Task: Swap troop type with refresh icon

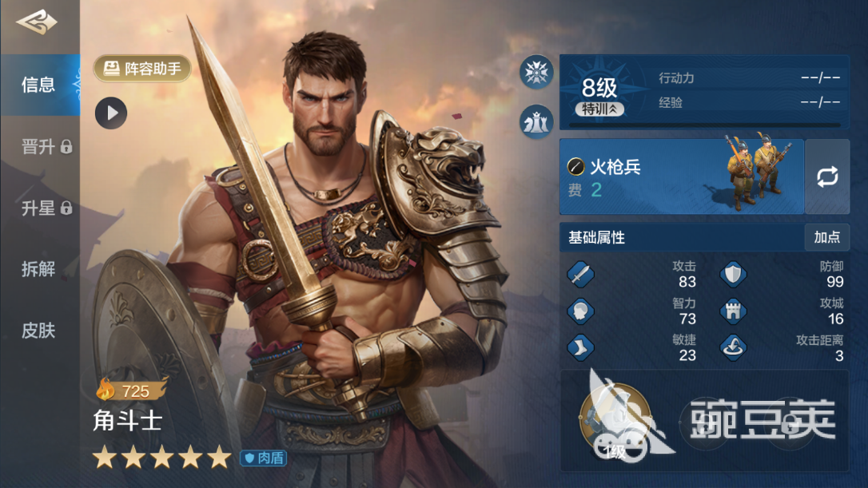Action: click(x=827, y=177)
